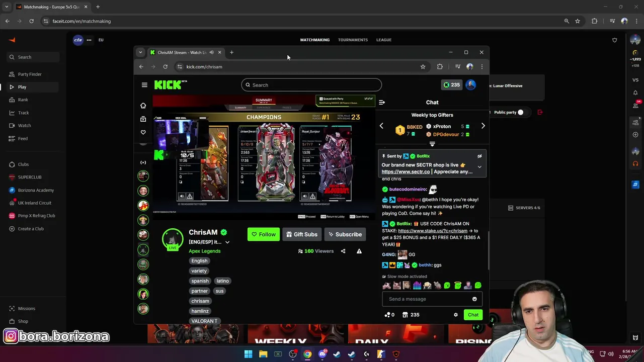Expand the stream title chevron
644x362 pixels.
coord(227,242)
